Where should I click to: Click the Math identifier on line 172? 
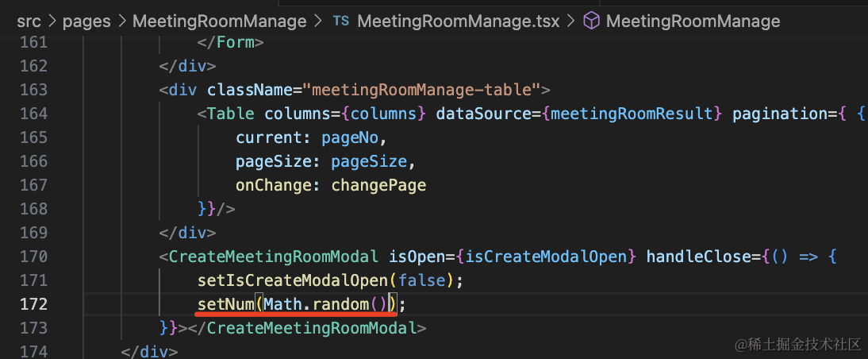282,304
